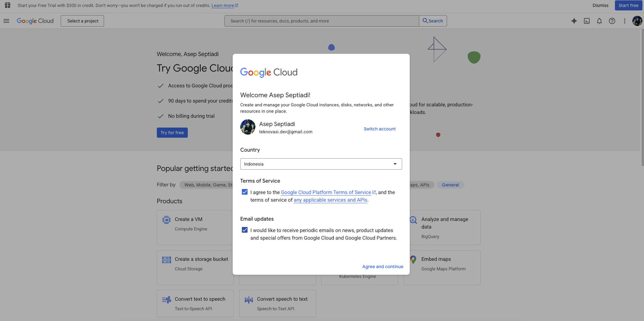Click Agree and continue
This screenshot has width=644, height=321.
pos(383,267)
